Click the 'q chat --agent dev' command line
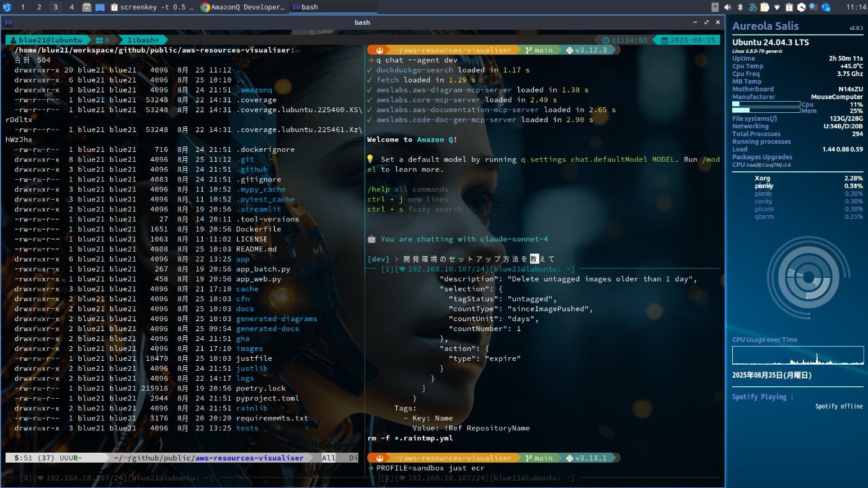868x488 pixels. [x=417, y=60]
